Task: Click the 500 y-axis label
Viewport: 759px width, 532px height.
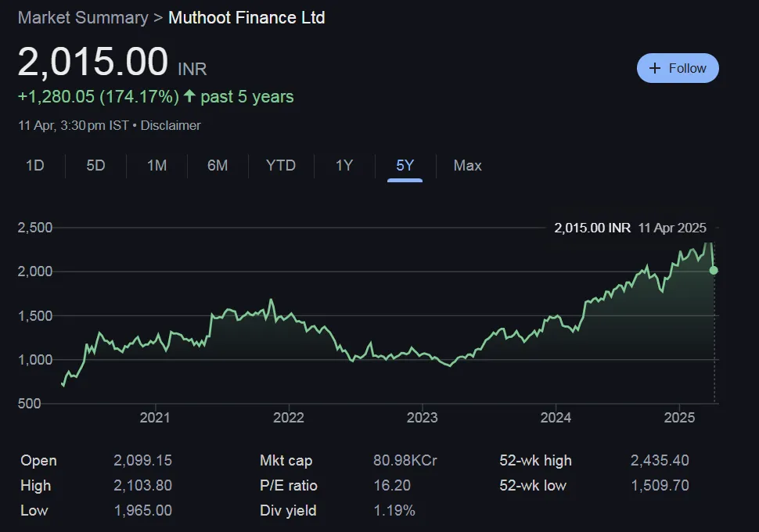Action: 29,404
